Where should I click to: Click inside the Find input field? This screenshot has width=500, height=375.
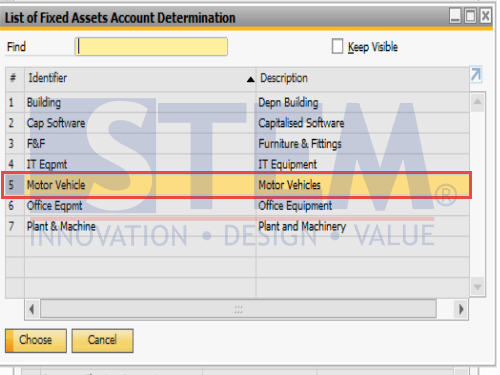pyautogui.click(x=151, y=46)
